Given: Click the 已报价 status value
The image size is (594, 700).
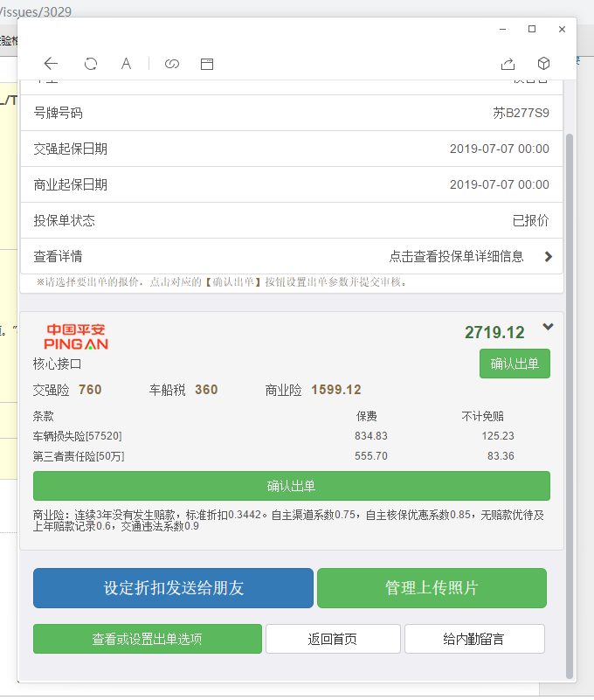Looking at the screenshot, I should (x=530, y=220).
